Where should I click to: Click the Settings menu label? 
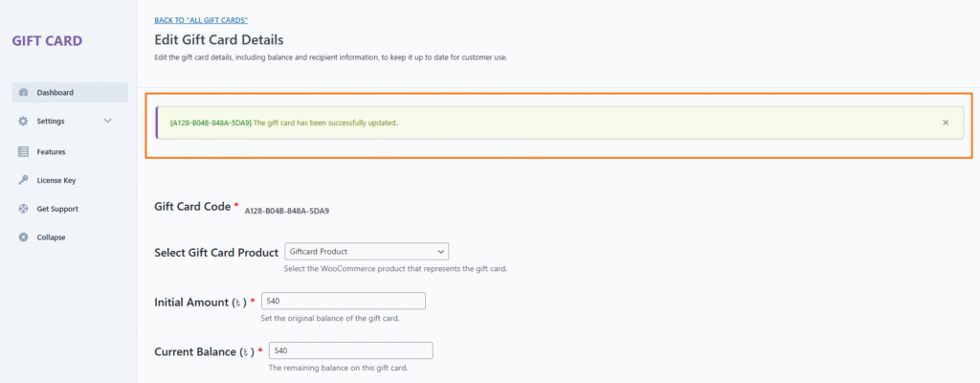(x=51, y=122)
